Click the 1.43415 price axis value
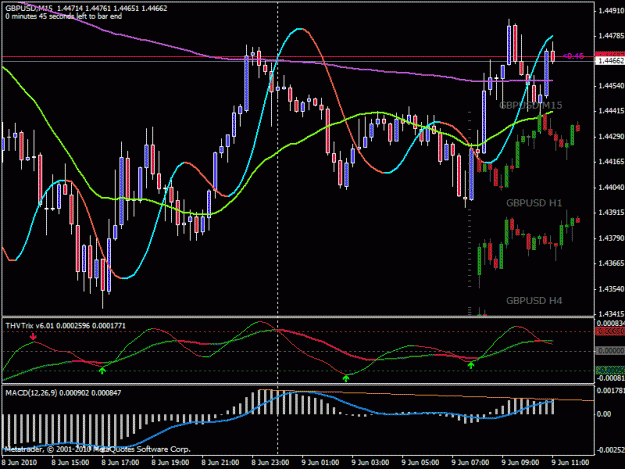The width and height of the screenshot is (625, 469). pyautogui.click(x=611, y=314)
